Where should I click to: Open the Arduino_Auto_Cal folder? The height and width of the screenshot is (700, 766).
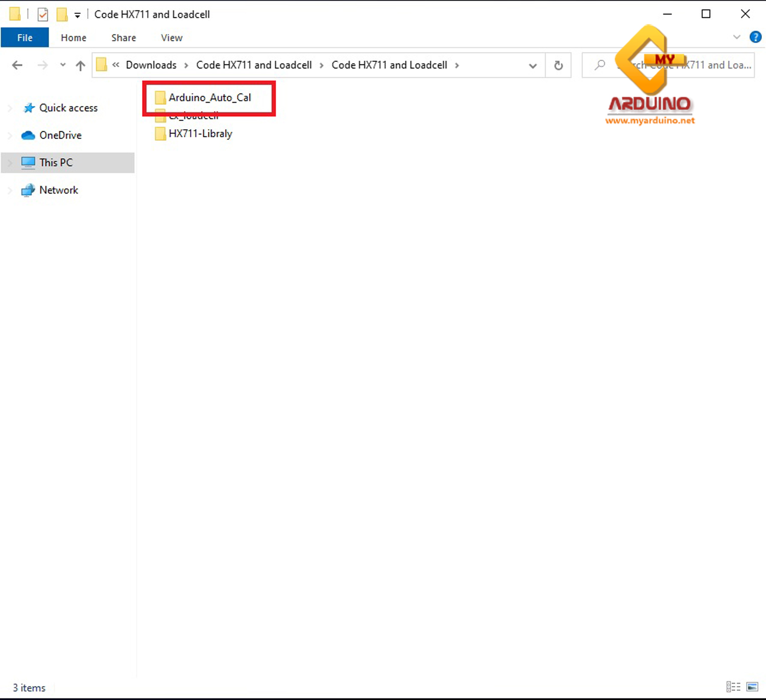click(209, 98)
